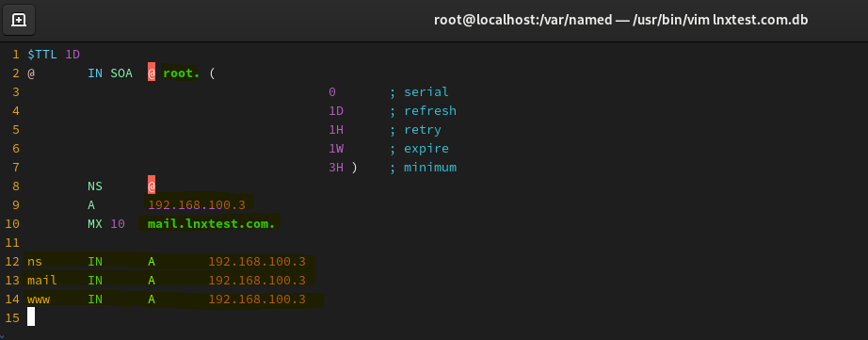Click the '; serial' comment
This screenshot has width=868, height=340.
[419, 92]
